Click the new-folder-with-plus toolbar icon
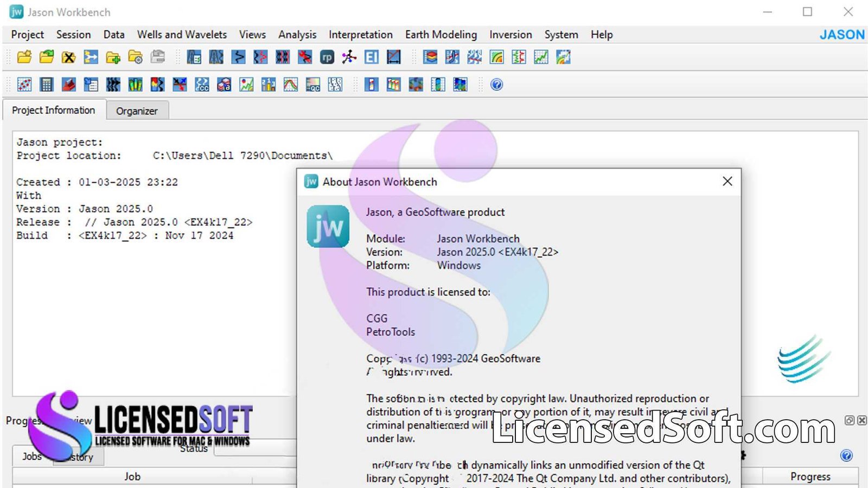Image resolution: width=868 pixels, height=488 pixels. [112, 57]
